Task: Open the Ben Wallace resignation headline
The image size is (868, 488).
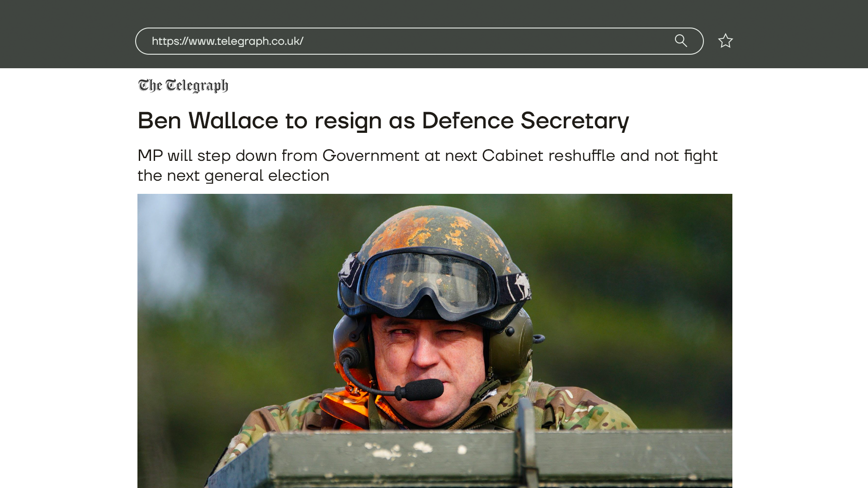Action: point(383,121)
